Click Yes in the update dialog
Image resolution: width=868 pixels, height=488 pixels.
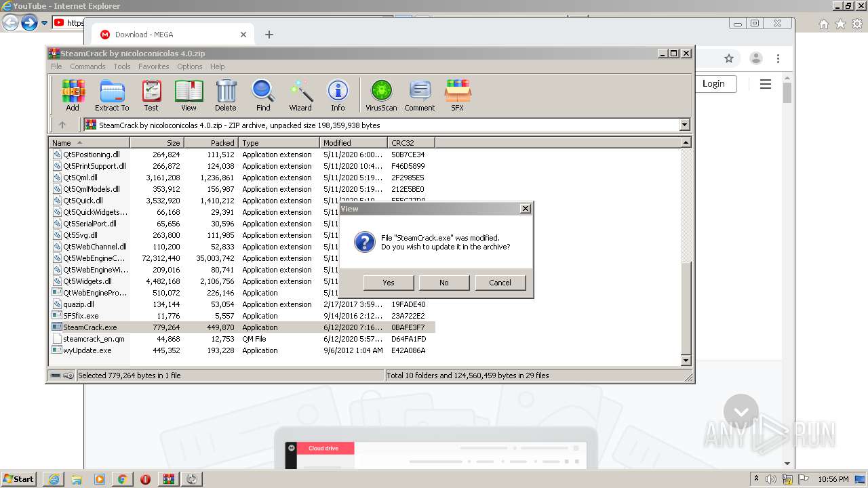coord(389,283)
